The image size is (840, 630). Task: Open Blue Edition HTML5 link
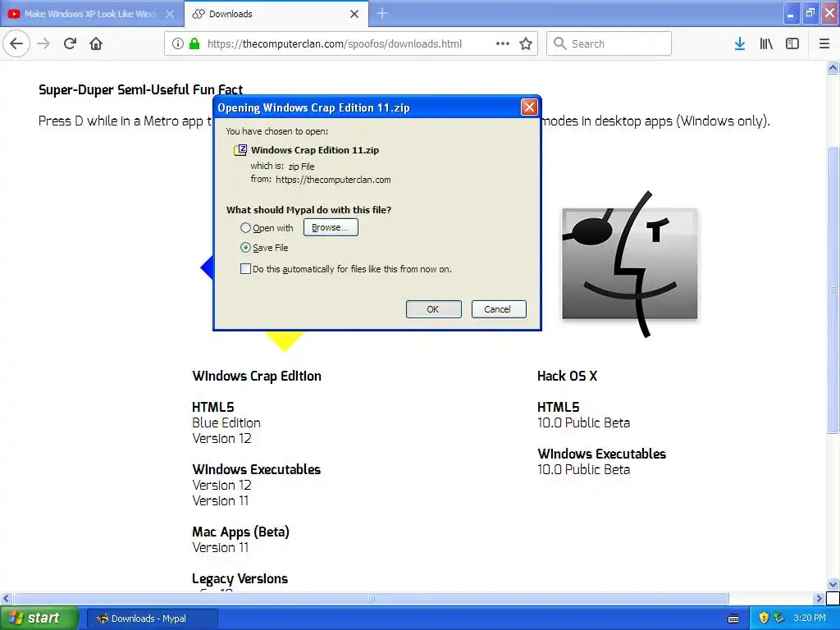(x=226, y=422)
